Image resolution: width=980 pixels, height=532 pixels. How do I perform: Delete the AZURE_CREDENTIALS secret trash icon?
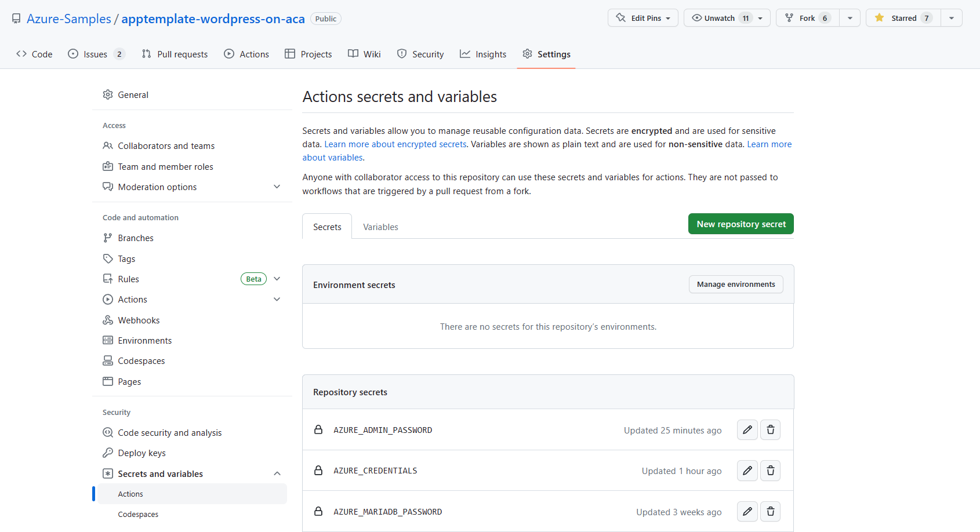coord(770,471)
